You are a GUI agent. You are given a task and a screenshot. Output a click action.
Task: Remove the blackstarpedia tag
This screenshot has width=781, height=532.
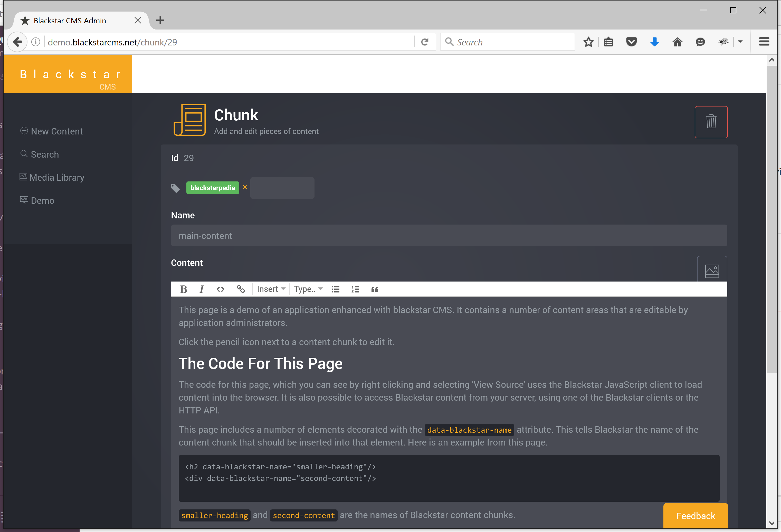tap(245, 187)
